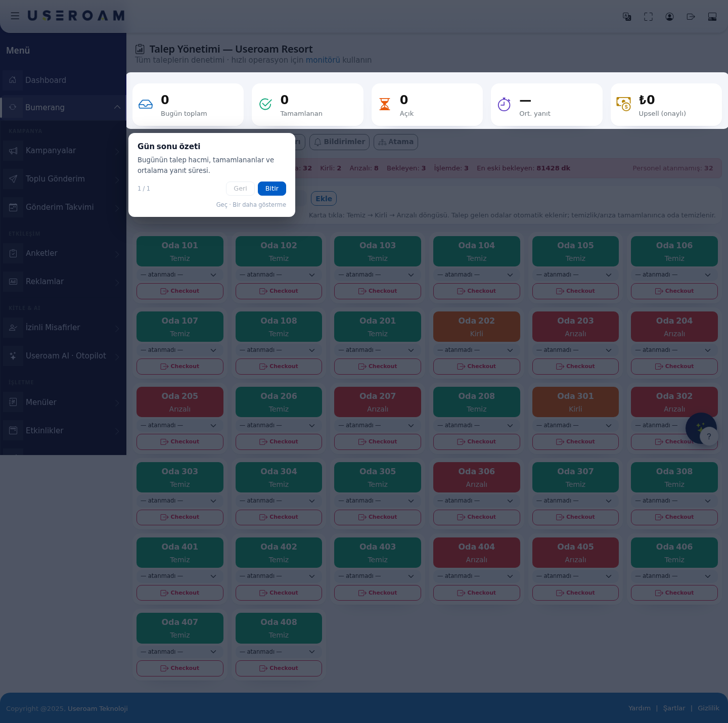This screenshot has width=728, height=723.
Task: Click Bitir in the tour popup
Action: click(x=272, y=189)
